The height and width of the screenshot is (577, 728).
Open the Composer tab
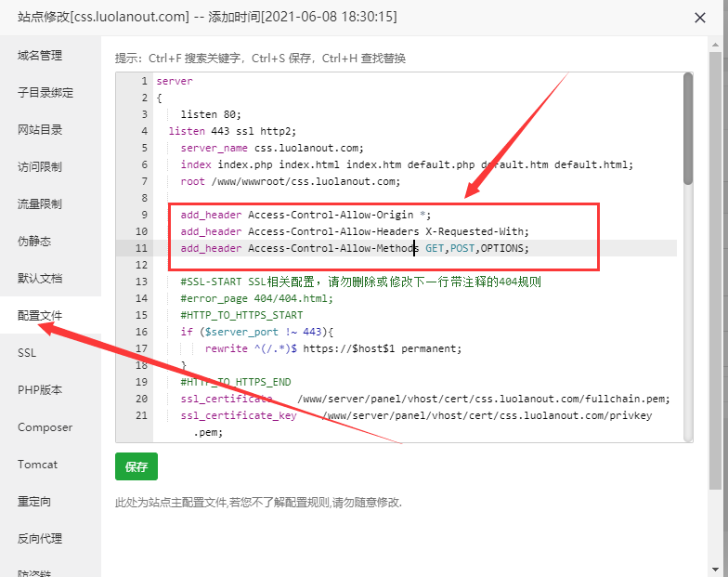coord(45,427)
